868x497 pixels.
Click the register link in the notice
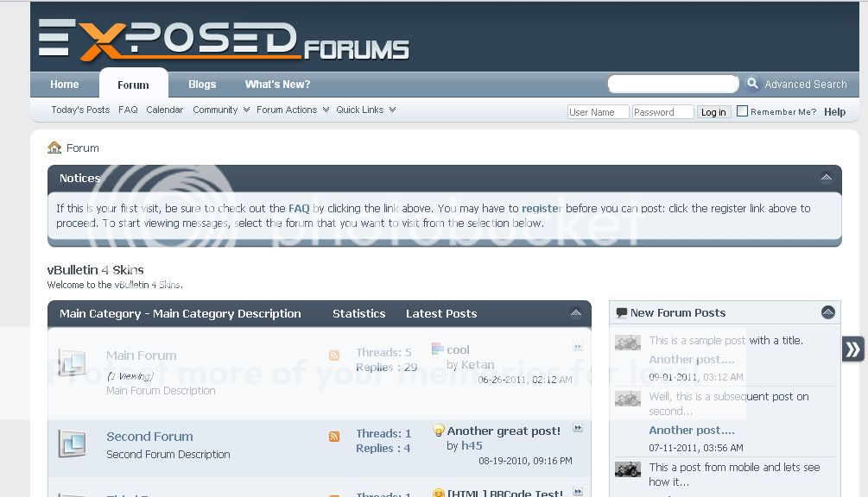542,209
